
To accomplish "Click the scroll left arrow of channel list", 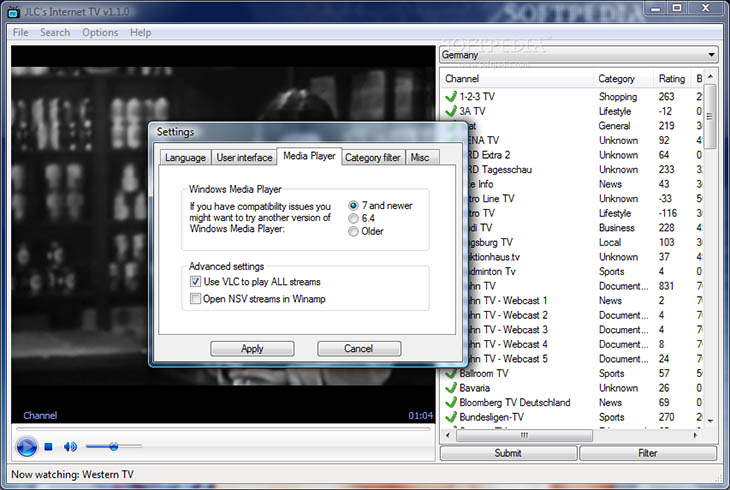I will point(448,436).
